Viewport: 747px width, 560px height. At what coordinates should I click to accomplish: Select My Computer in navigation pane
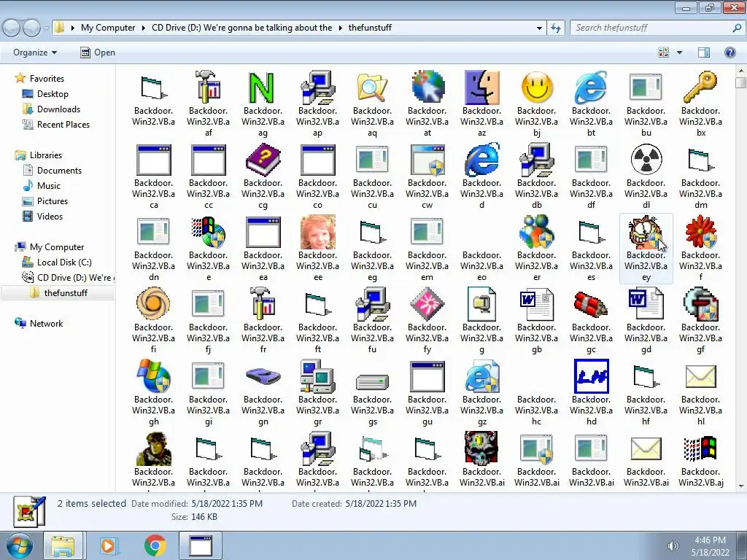tap(57, 247)
